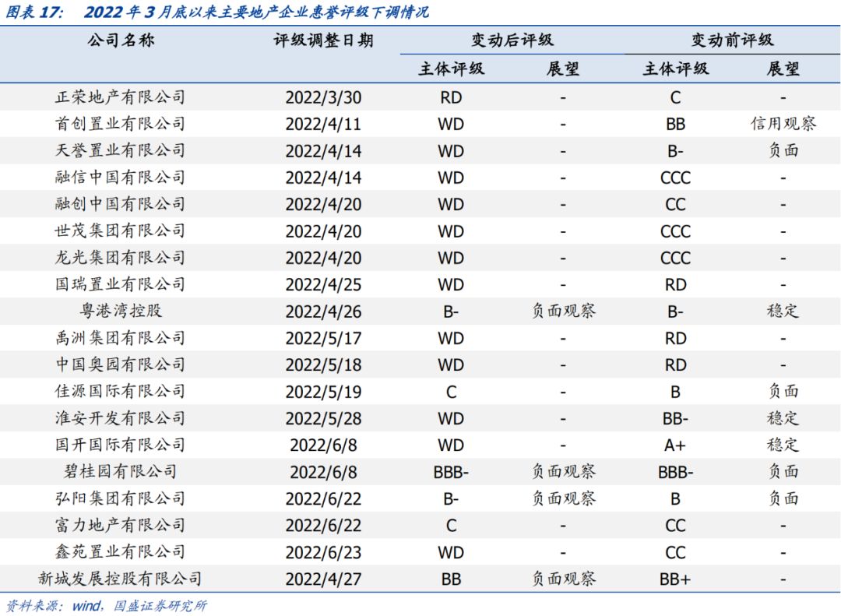
Task: Click the 'A+' prior rating of 国开国际
Action: point(675,445)
